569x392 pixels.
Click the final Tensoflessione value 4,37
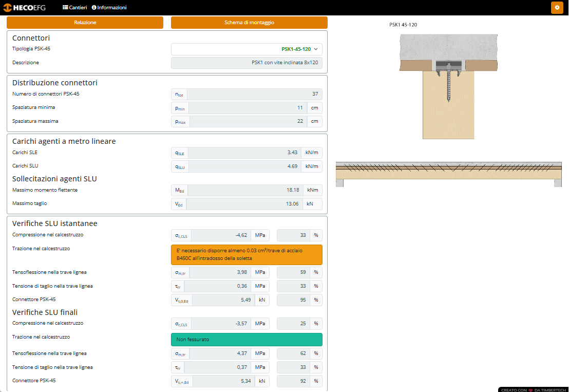point(220,353)
